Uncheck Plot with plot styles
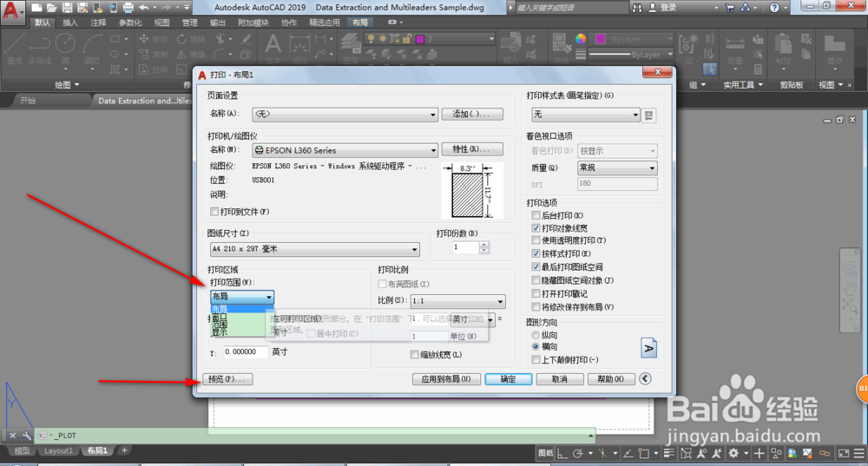Image resolution: width=868 pixels, height=466 pixels. pos(536,253)
